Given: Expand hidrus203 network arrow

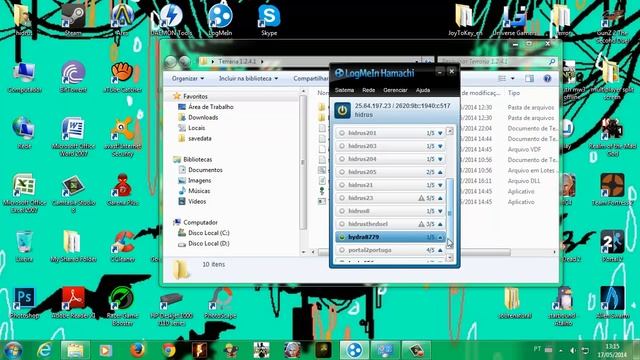Looking at the screenshot, I should click(x=440, y=146).
